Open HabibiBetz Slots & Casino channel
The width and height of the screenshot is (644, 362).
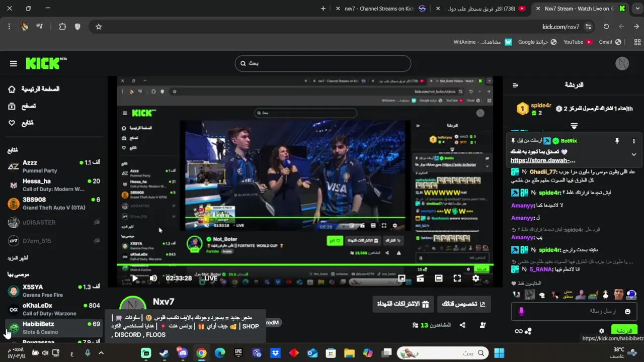click(53, 328)
